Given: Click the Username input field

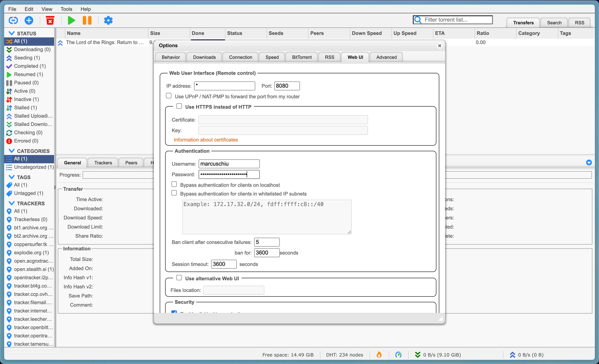Looking at the screenshot, I should (x=229, y=164).
